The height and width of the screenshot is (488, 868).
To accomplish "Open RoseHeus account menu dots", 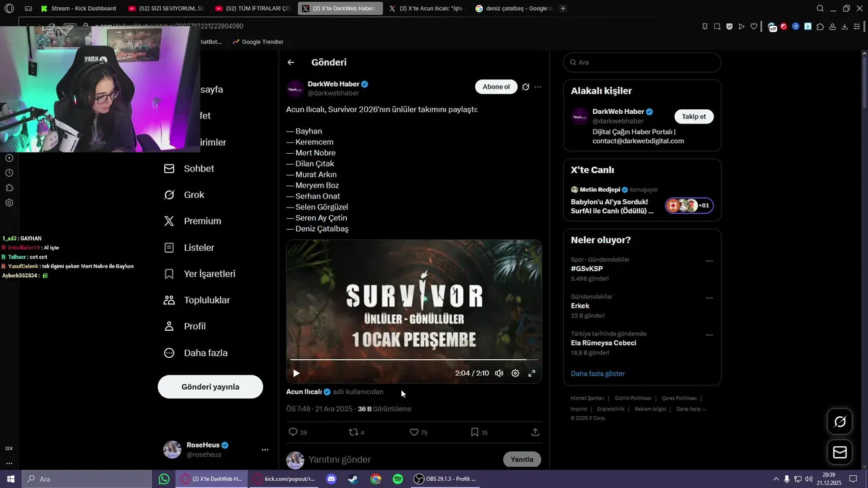I will [x=265, y=449].
